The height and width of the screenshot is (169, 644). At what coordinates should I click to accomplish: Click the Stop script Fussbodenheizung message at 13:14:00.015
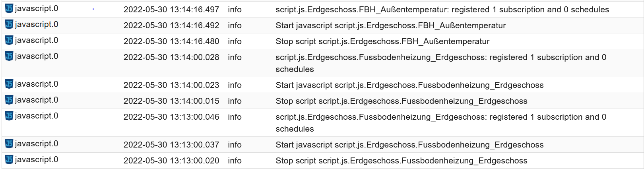tap(402, 101)
